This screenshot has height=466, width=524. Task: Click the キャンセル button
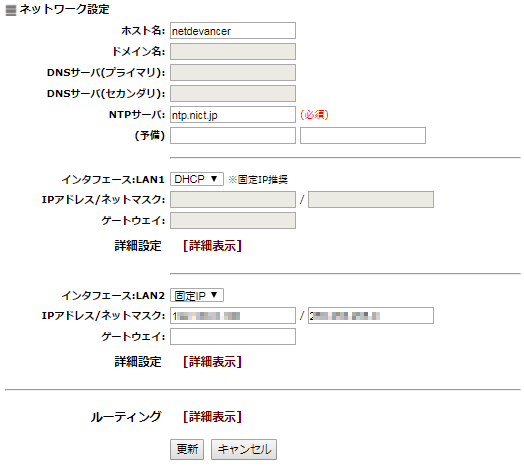(244, 449)
